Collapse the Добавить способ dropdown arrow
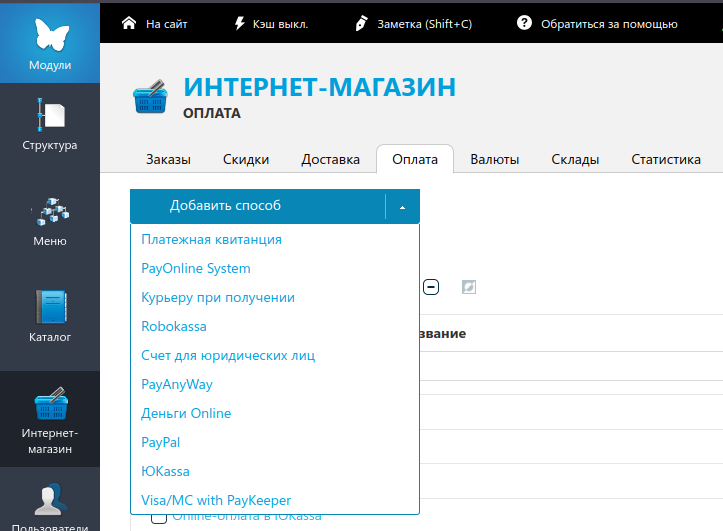Screen dimensions: 723x531 point(402,207)
